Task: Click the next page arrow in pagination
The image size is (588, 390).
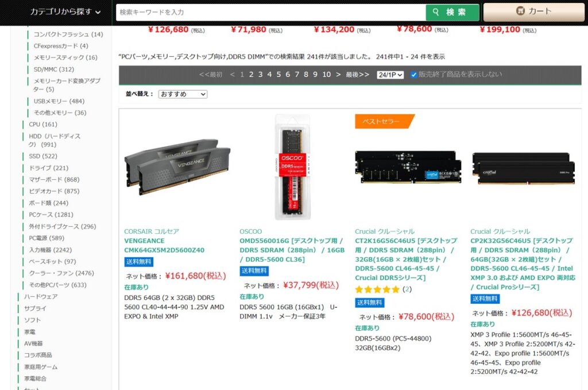Action: tap(338, 75)
